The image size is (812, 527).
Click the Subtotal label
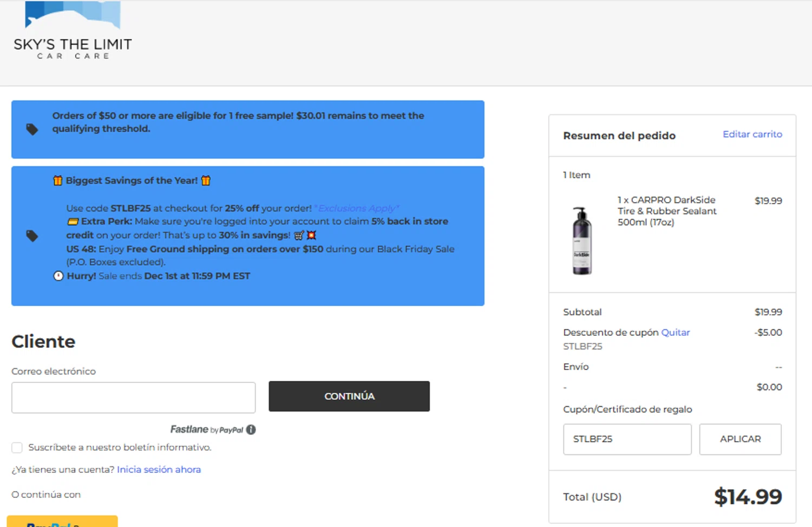point(582,312)
